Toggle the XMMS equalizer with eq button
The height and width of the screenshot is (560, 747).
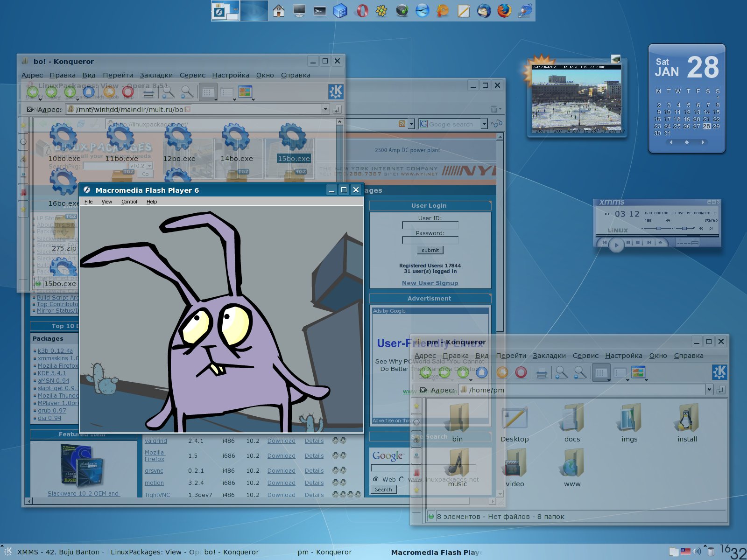pyautogui.click(x=701, y=229)
